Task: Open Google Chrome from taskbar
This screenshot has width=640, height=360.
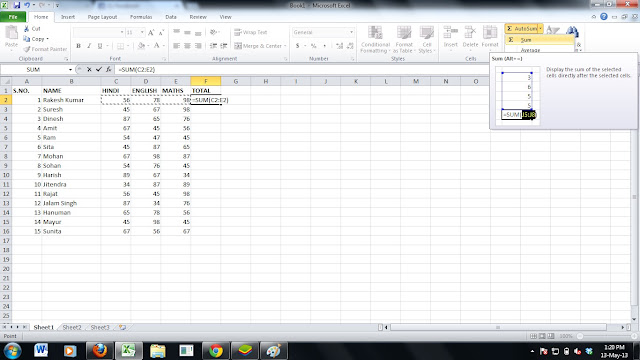Action: pyautogui.click(x=216, y=351)
